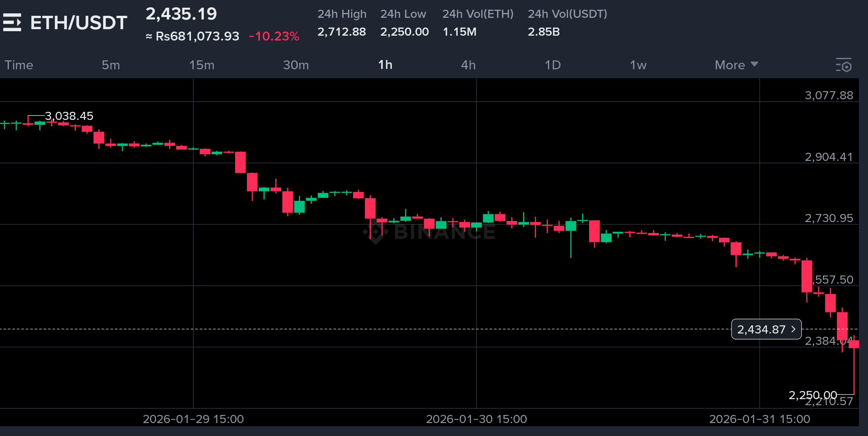Image resolution: width=868 pixels, height=436 pixels.
Task: Click the current price 2,435.19
Action: [181, 14]
